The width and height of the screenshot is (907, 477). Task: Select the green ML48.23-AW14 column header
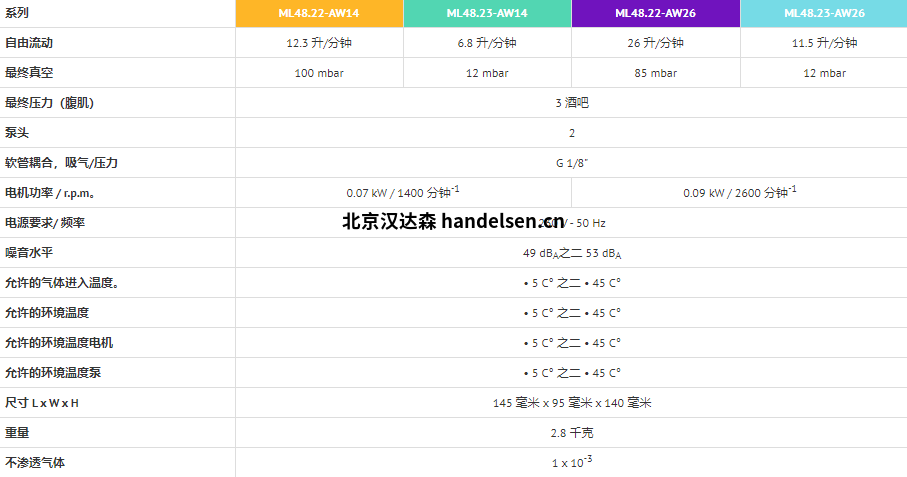point(487,13)
